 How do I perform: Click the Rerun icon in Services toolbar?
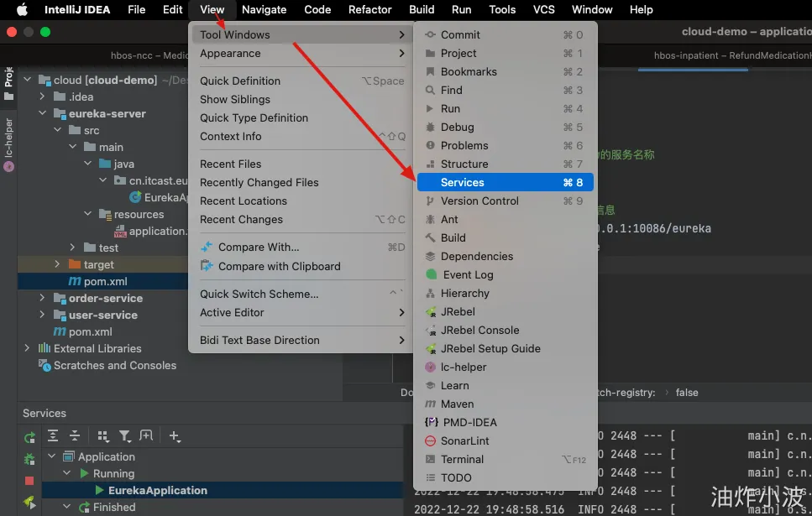(29, 438)
